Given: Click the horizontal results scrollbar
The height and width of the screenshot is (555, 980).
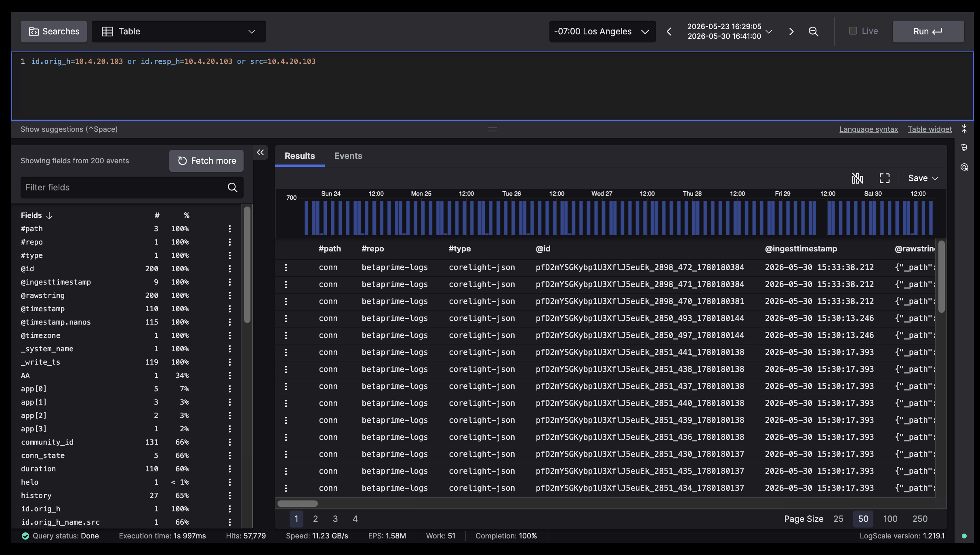Looking at the screenshot, I should [298, 504].
